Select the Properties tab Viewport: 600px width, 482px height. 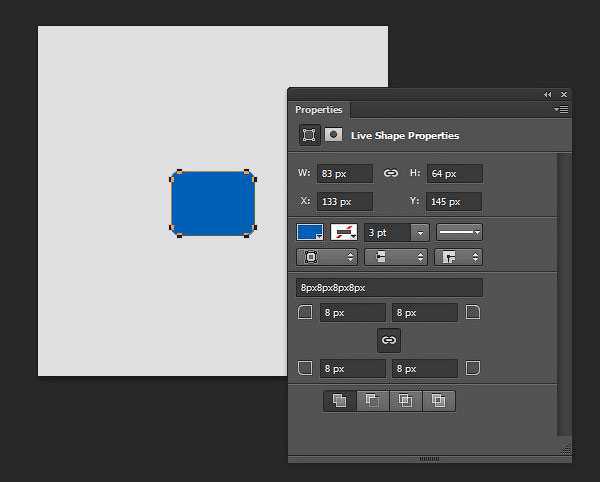click(x=318, y=110)
